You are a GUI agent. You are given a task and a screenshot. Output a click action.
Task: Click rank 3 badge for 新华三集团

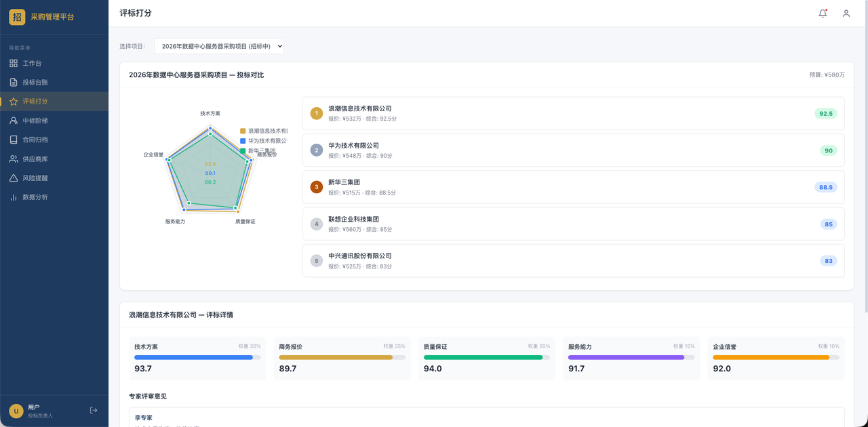click(x=317, y=187)
